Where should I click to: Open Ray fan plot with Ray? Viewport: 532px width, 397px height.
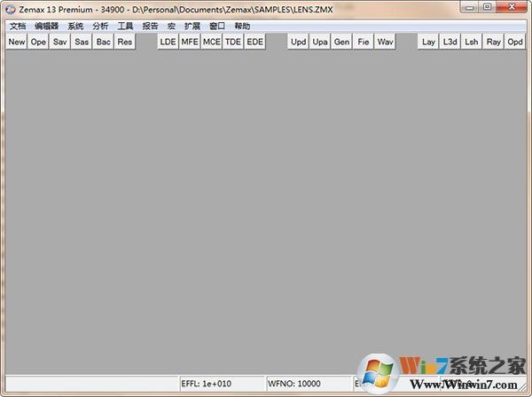[x=493, y=42]
